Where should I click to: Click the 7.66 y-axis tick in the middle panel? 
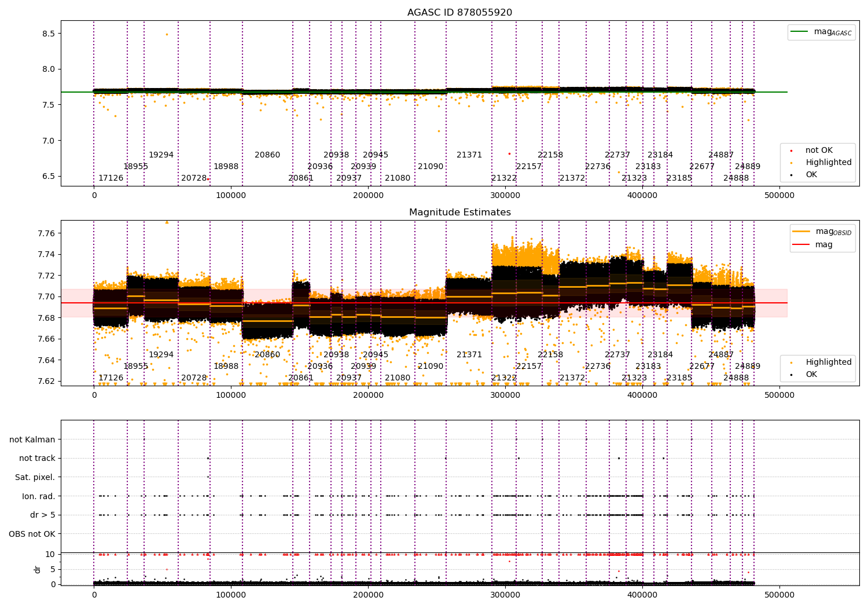[46, 339]
